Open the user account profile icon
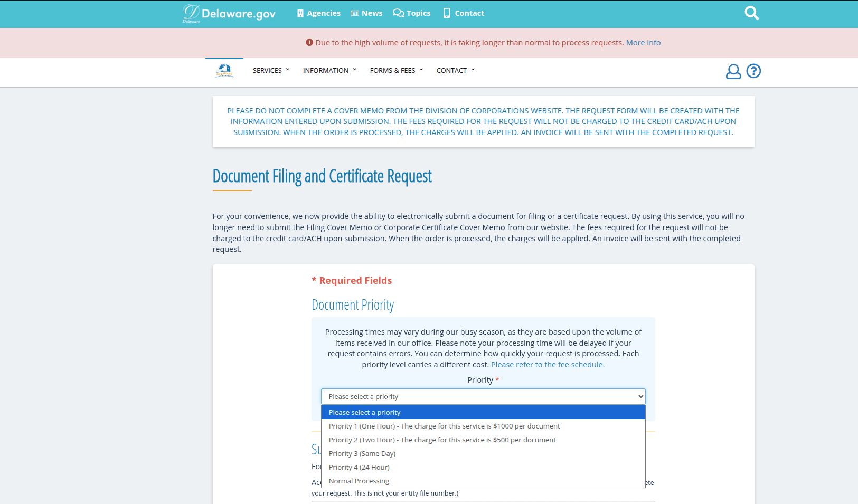The image size is (858, 504). tap(733, 71)
